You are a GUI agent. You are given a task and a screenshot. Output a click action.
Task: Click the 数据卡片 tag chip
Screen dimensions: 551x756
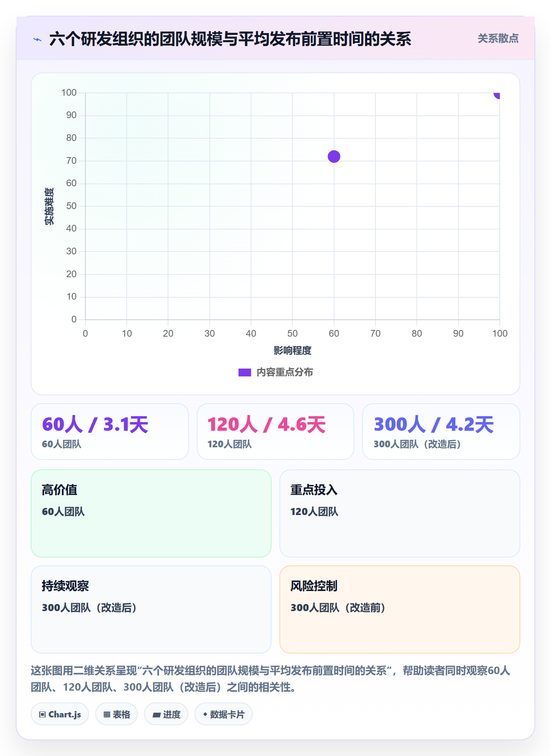coord(224,714)
